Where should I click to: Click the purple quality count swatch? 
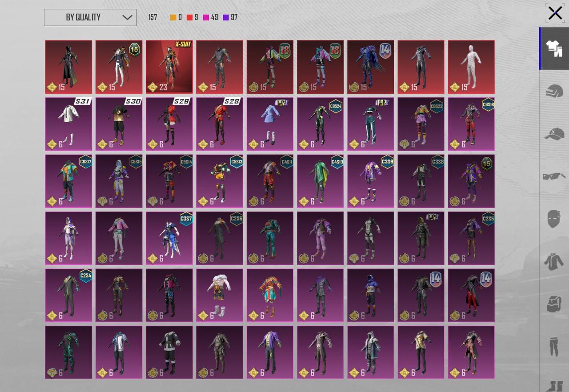pyautogui.click(x=226, y=17)
